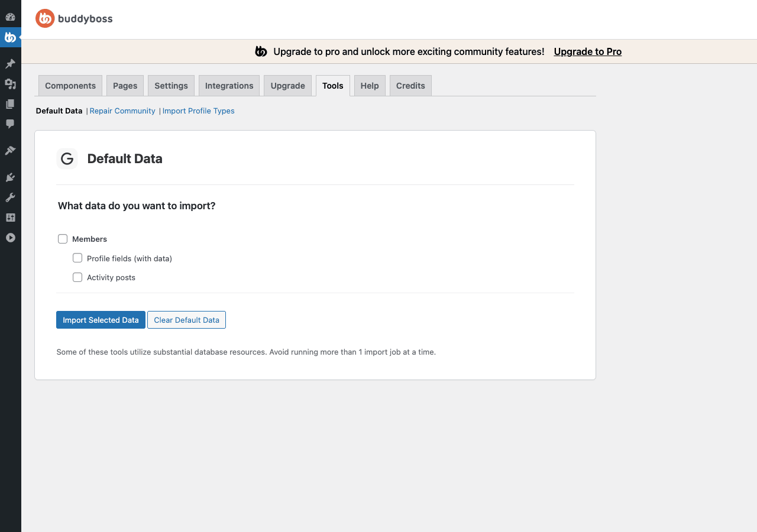Viewport: 757px width, 532px height.
Task: Open the Import Profile Types sub-link
Action: coord(199,111)
